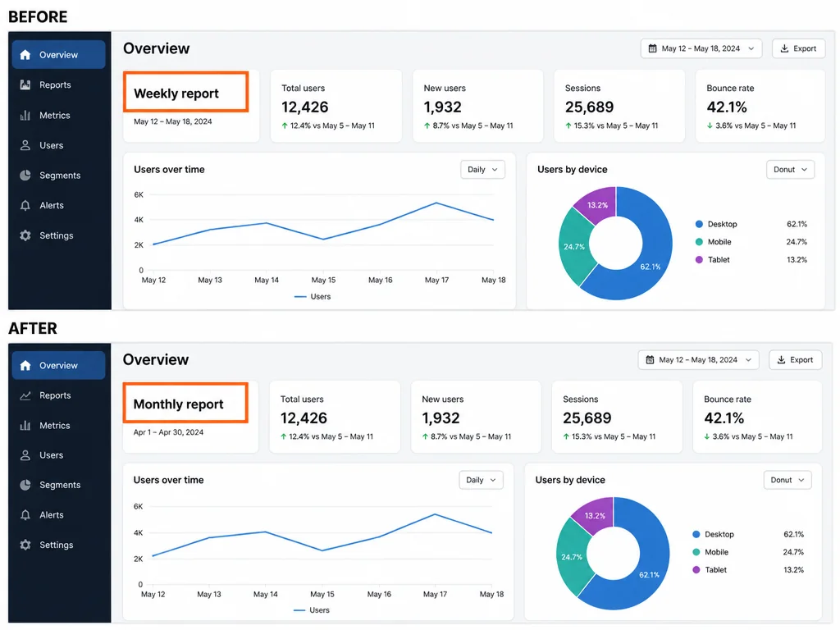Click the calendar icon in BEFORE date picker
The height and width of the screenshot is (630, 840).
point(652,48)
